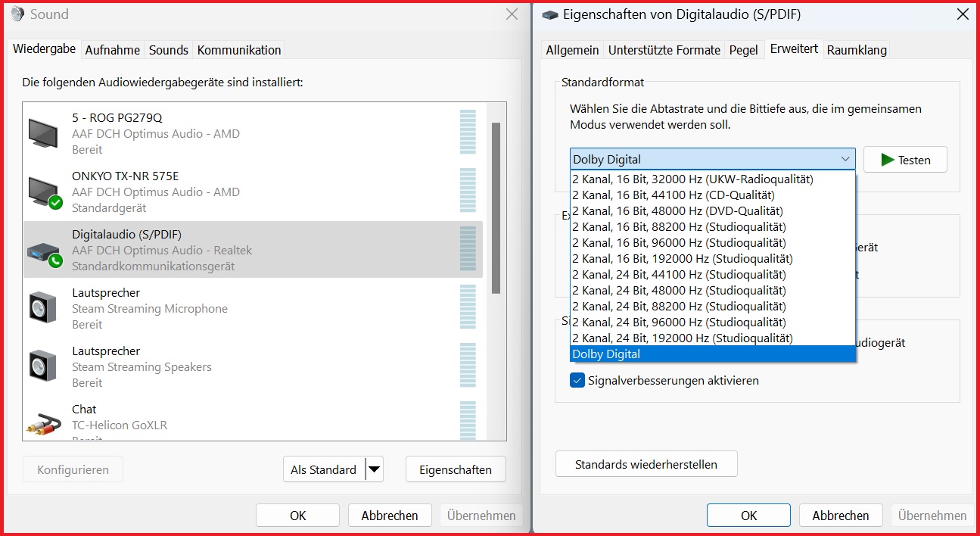The image size is (980, 536).
Task: Choose 2 Kanal, 24 Bit, 96000 Hz option
Action: (x=712, y=323)
